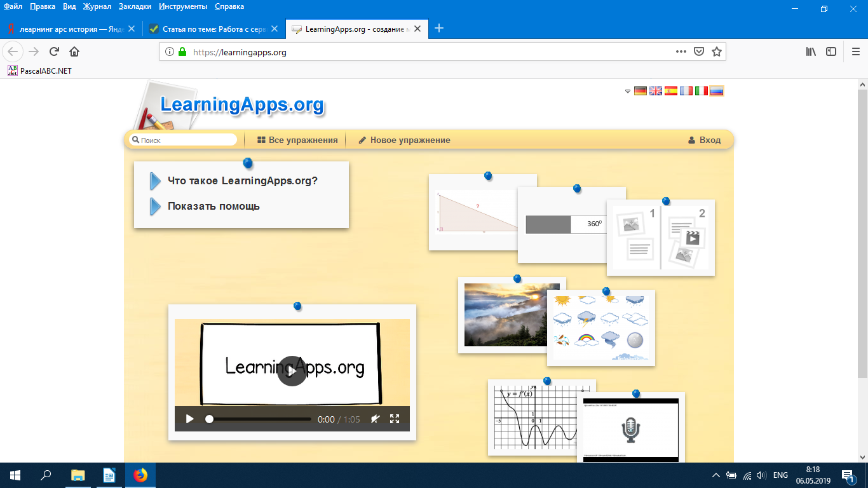Open the Firefox library icon
This screenshot has height=488, width=868.
click(x=811, y=52)
